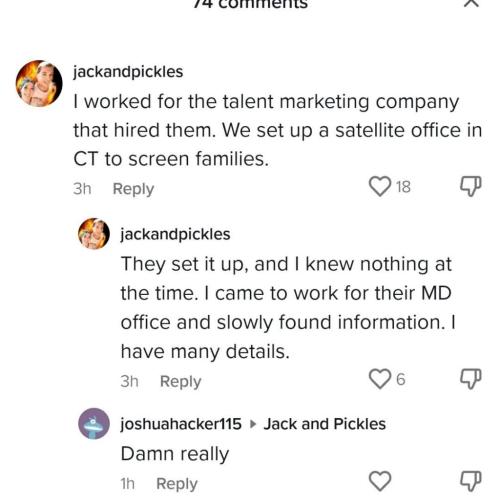This screenshot has height=500, width=500.
Task: Open the jackandpickles username on the reply
Action: (175, 234)
